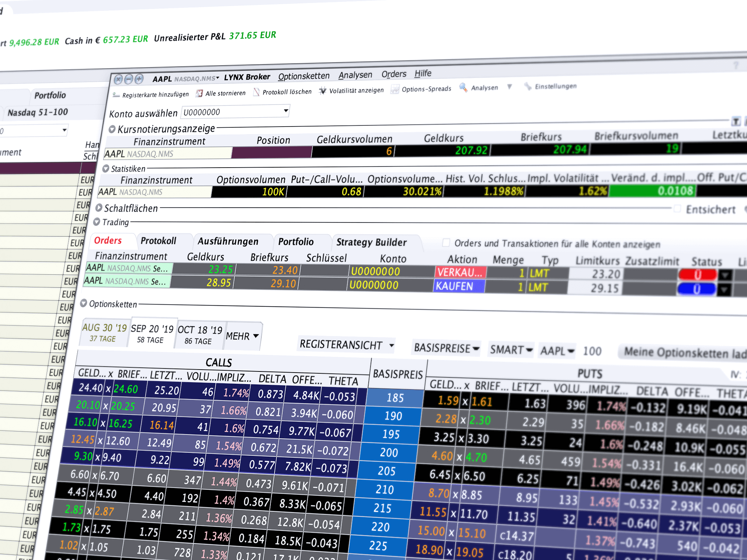Click CALLS column header DELTA
The height and width of the screenshot is (560, 747).
272,379
